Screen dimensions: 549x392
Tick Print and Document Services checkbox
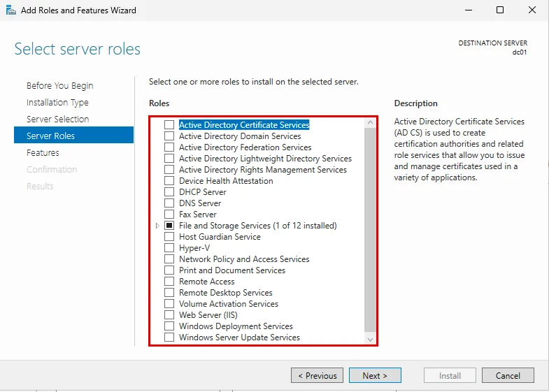pos(169,270)
